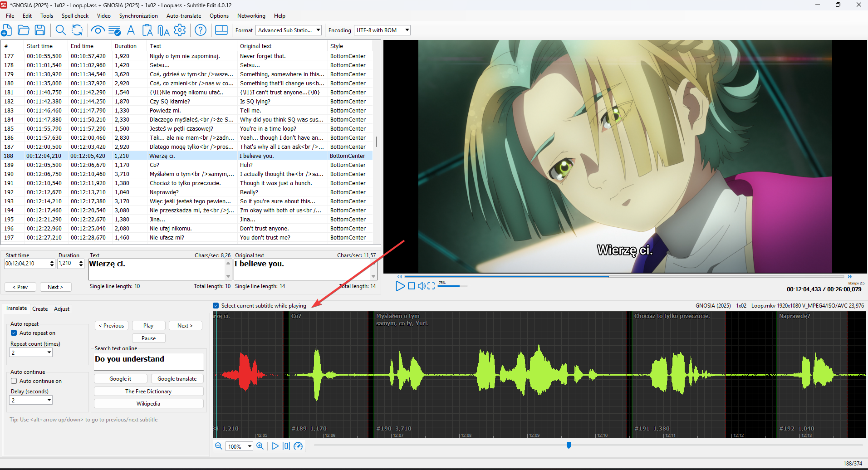Screen dimensions: 868x470
Task: Open Settings with the gear icon
Action: point(180,30)
